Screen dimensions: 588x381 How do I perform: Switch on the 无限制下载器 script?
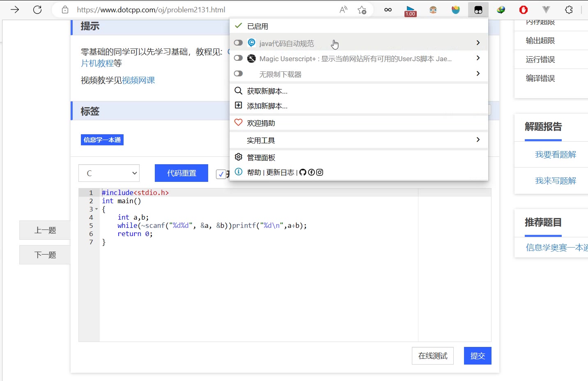click(x=238, y=74)
